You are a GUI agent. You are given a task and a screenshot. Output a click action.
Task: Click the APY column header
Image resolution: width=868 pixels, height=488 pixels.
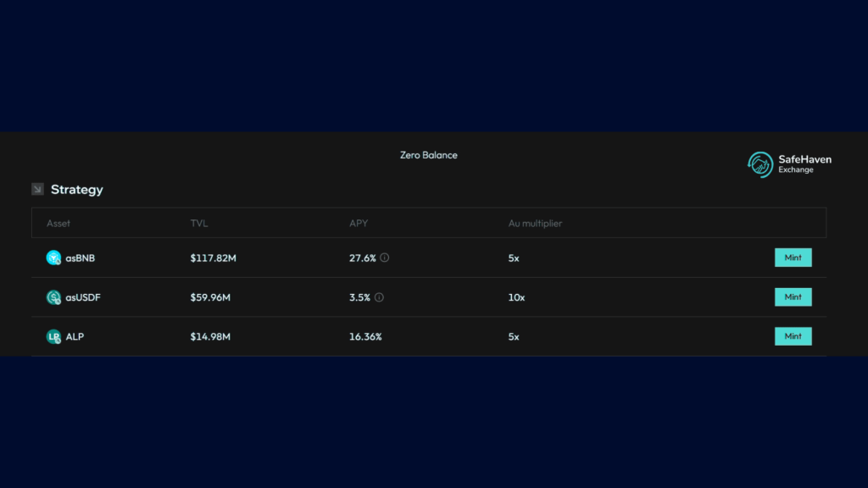pos(359,224)
